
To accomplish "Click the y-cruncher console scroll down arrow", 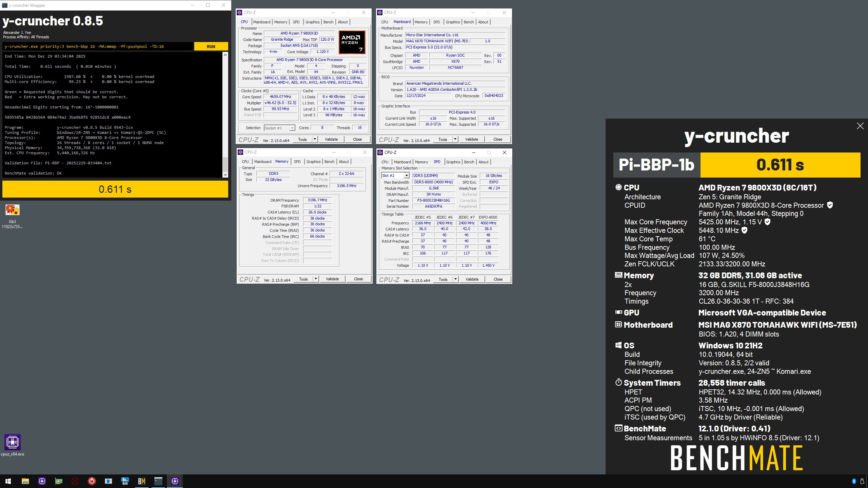I will (x=225, y=175).
